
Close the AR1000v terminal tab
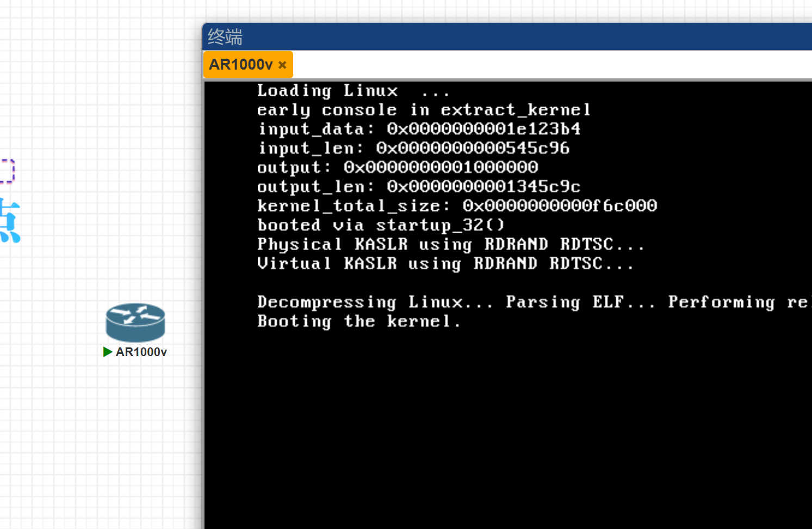point(282,65)
